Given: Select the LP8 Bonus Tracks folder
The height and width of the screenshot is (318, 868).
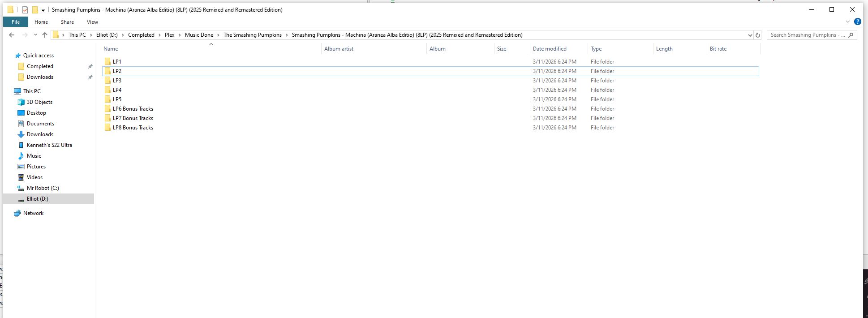Looking at the screenshot, I should tap(133, 128).
